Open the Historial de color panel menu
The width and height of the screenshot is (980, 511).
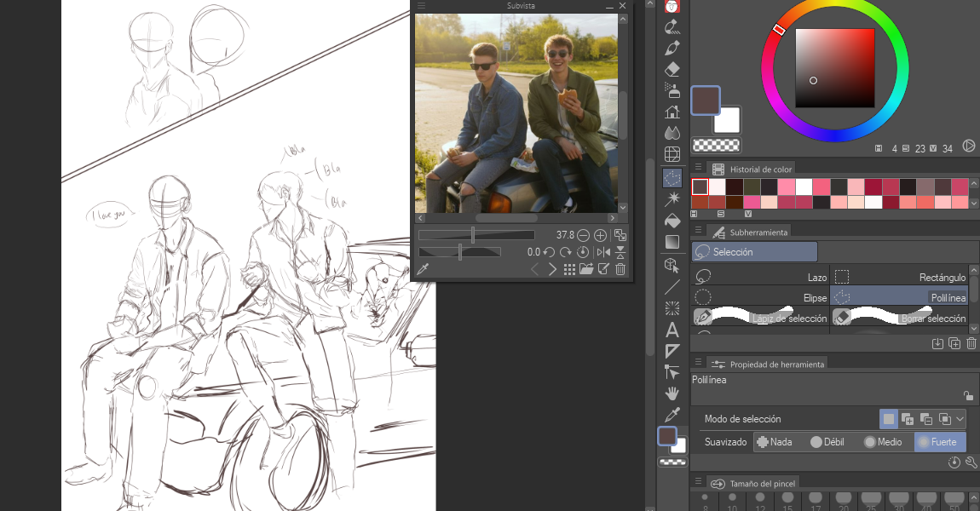(x=698, y=168)
